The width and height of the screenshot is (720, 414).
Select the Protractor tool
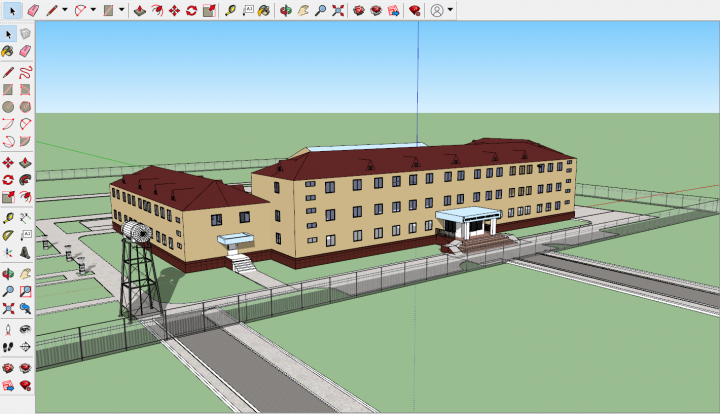(x=8, y=235)
